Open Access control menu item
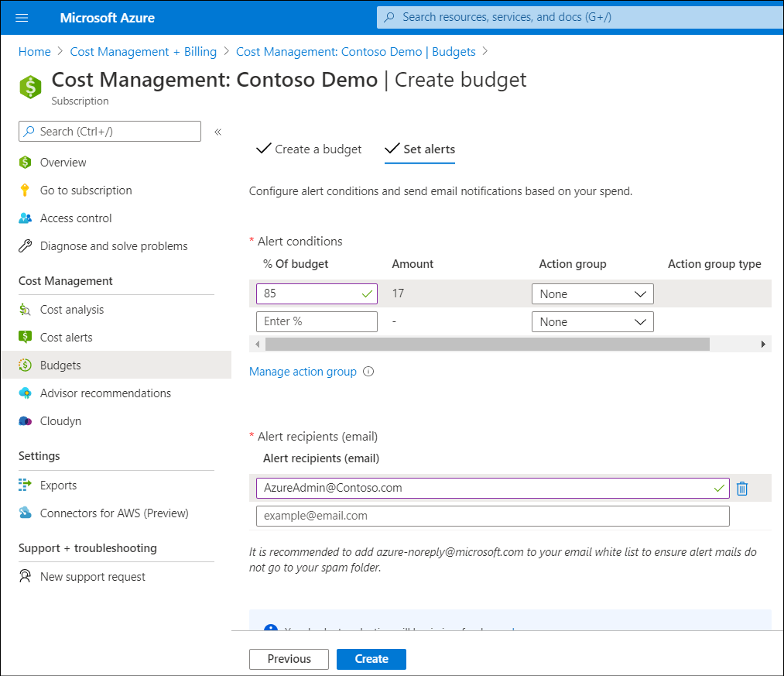 click(x=76, y=218)
